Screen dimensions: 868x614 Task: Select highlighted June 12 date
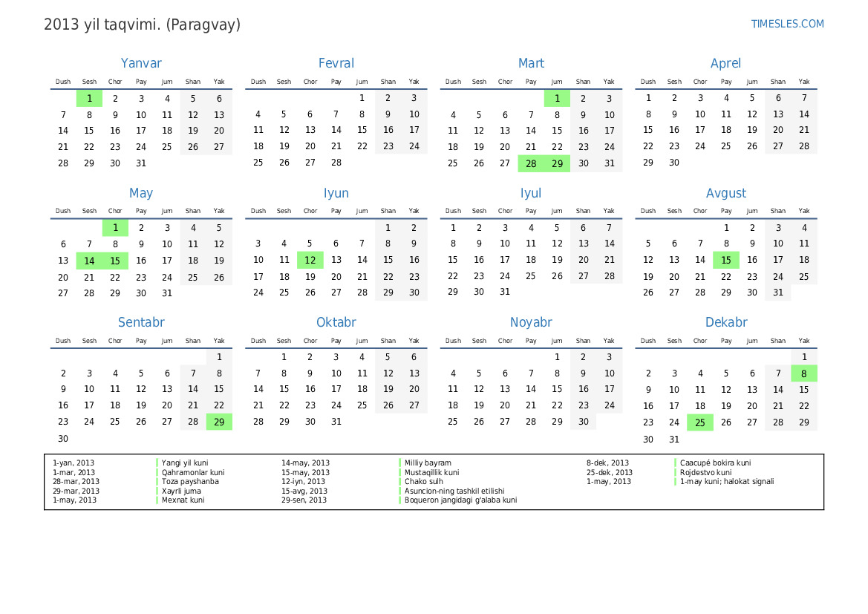coord(310,260)
